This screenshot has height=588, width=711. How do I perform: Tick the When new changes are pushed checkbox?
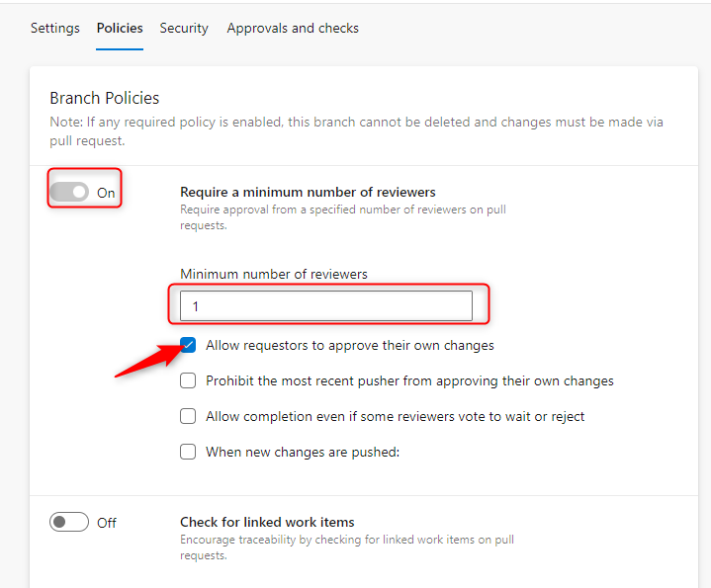188,452
